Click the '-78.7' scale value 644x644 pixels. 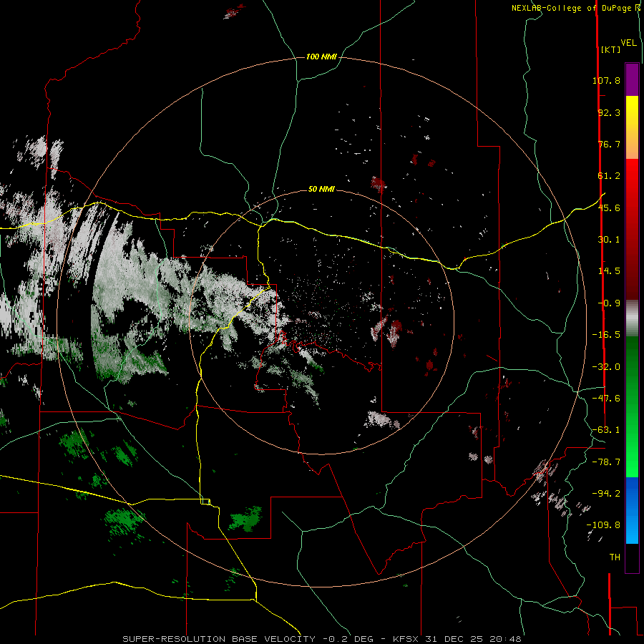(x=606, y=462)
